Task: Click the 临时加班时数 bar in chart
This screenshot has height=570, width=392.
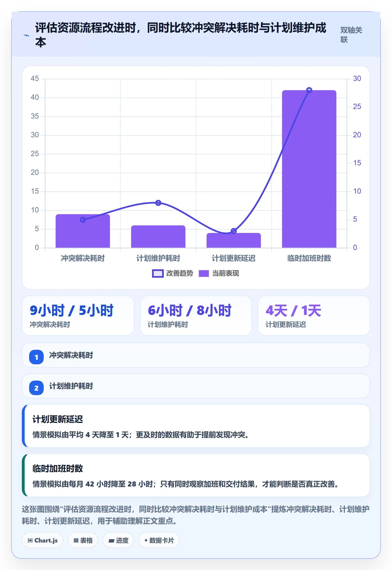Action: (x=309, y=169)
